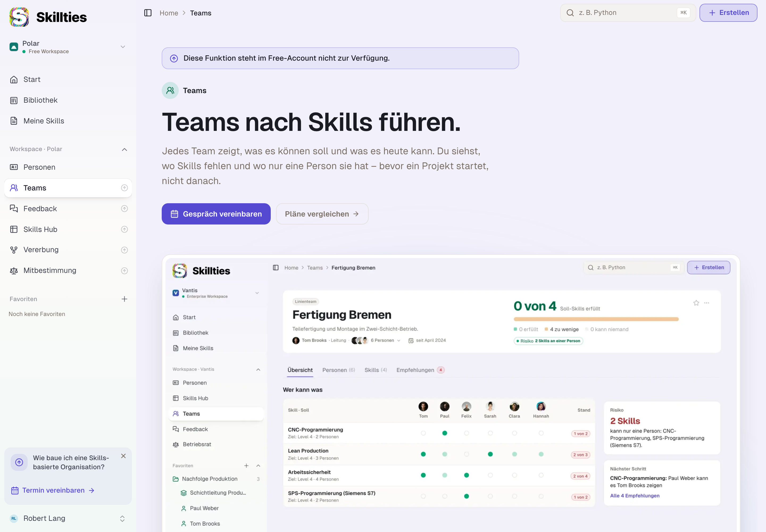Toggle the sidebar panel icon next to Home
Image resolution: width=766 pixels, height=532 pixels.
148,13
